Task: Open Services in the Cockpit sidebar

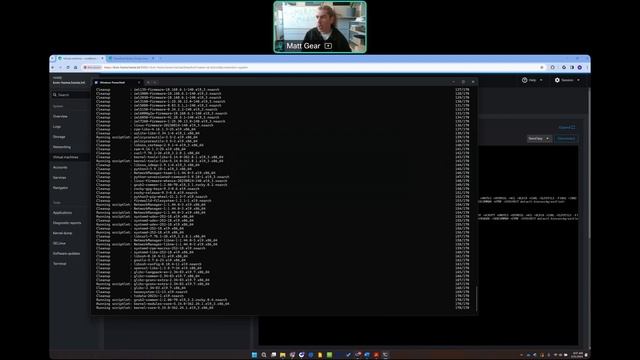Action: coord(60,178)
